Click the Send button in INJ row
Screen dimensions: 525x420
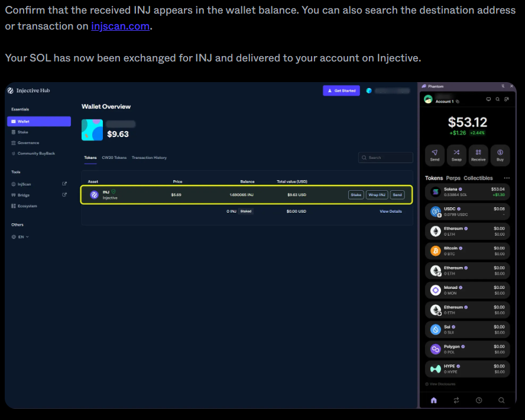pos(397,195)
